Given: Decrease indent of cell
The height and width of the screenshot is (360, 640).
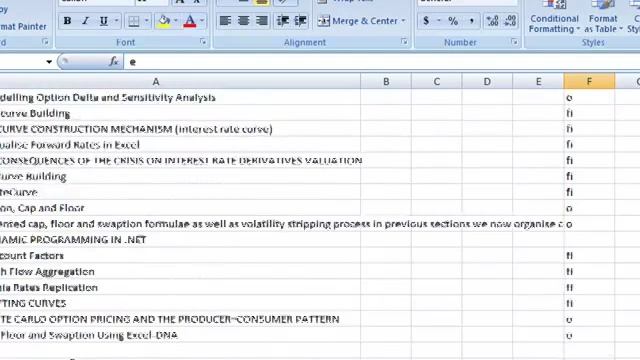Looking at the screenshot, I should 282,21.
